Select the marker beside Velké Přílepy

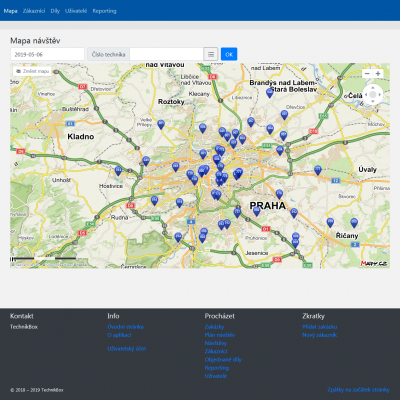point(161,125)
